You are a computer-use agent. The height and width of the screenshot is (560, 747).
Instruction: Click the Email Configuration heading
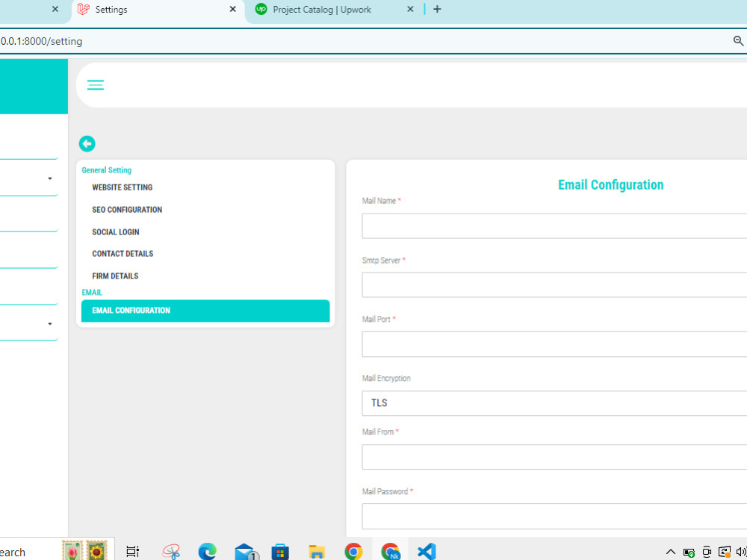(x=611, y=184)
